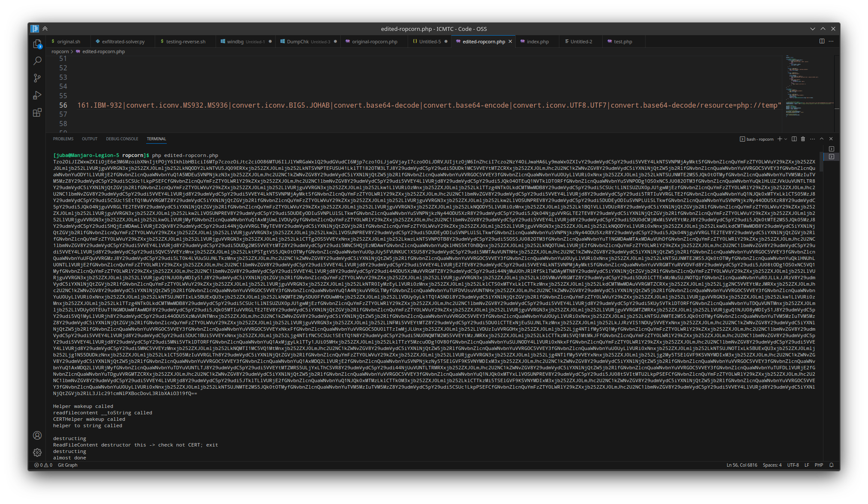The image size is (868, 504).
Task: Click the unsaved dot on windbg Untitled-1 tab
Action: point(270,42)
